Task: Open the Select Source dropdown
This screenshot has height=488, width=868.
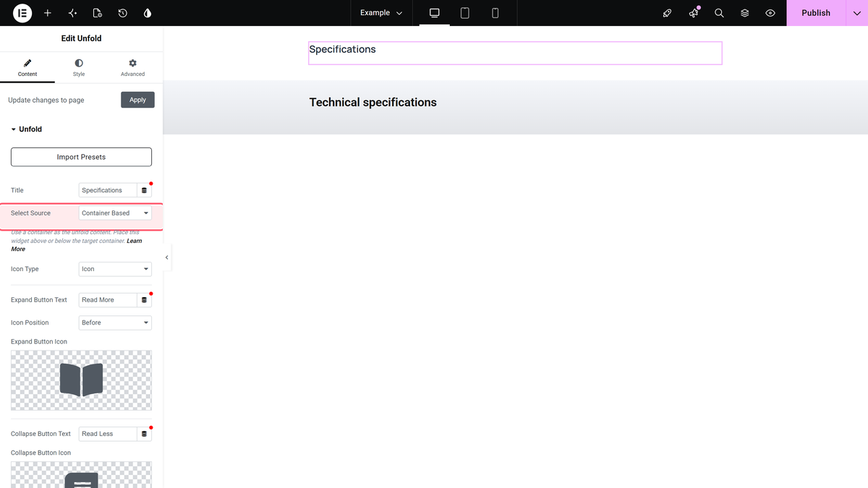Action: 115,213
